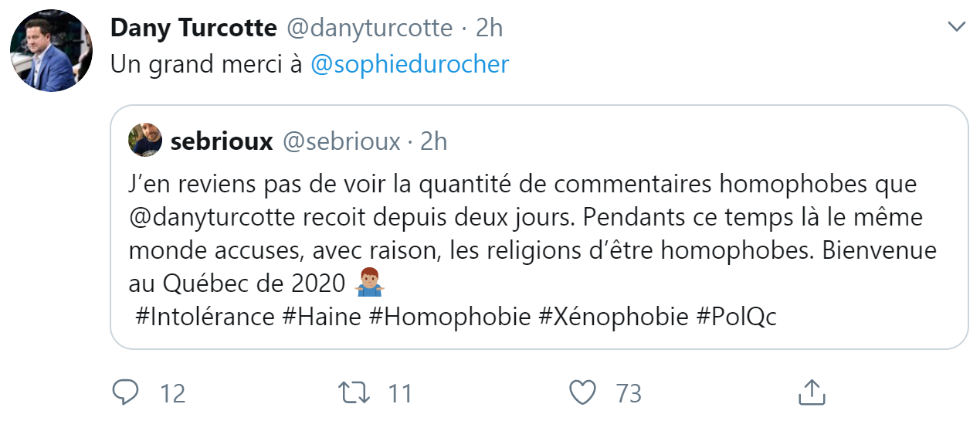Image resolution: width=980 pixels, height=421 pixels.
Task: Open Dany Turcotte's profile picture
Action: click(52, 51)
